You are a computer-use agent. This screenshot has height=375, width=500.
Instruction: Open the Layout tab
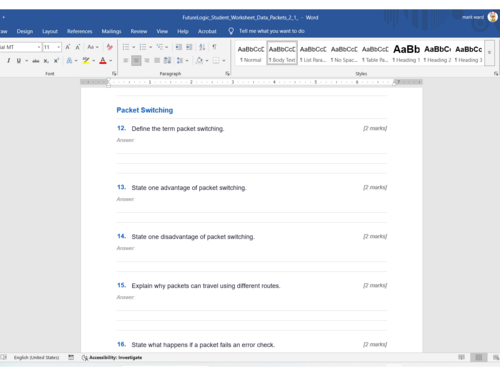pyautogui.click(x=50, y=31)
